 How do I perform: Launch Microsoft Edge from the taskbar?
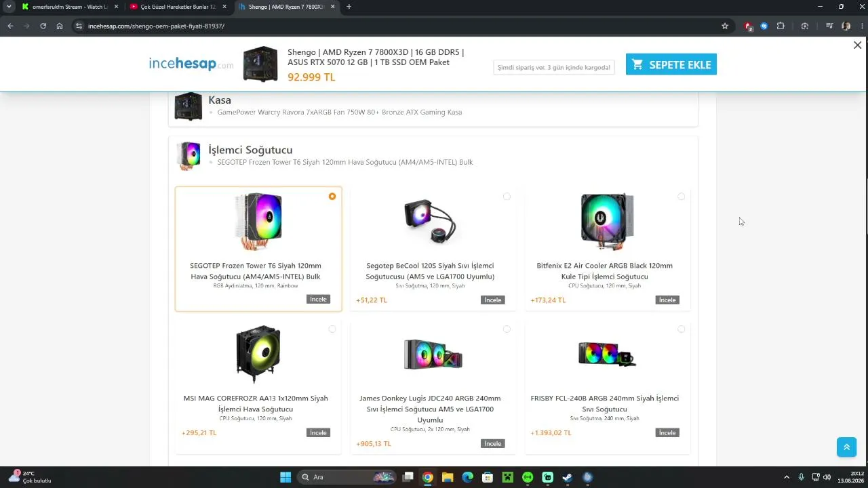pyautogui.click(x=467, y=477)
